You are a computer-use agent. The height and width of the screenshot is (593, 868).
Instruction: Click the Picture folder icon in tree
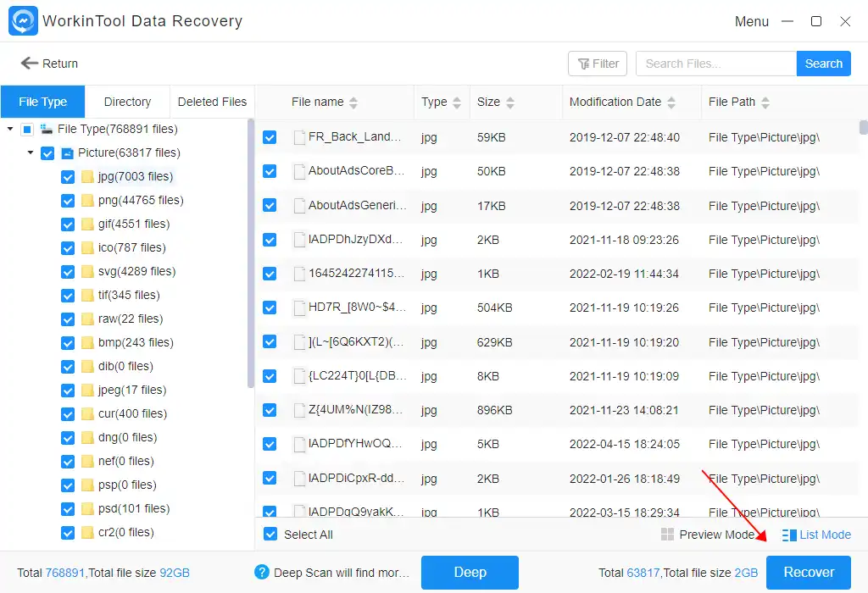67,152
